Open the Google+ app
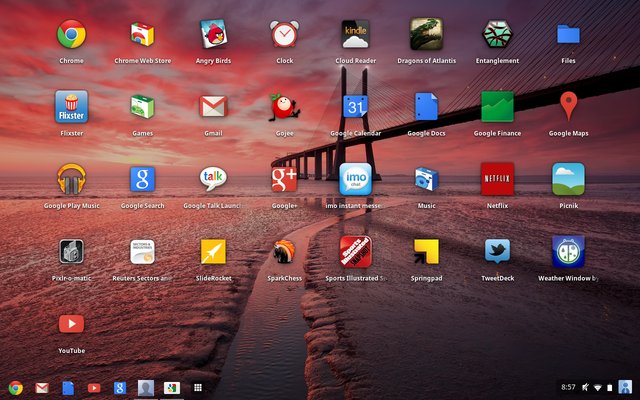Viewport: 640px width, 400px height. click(284, 180)
